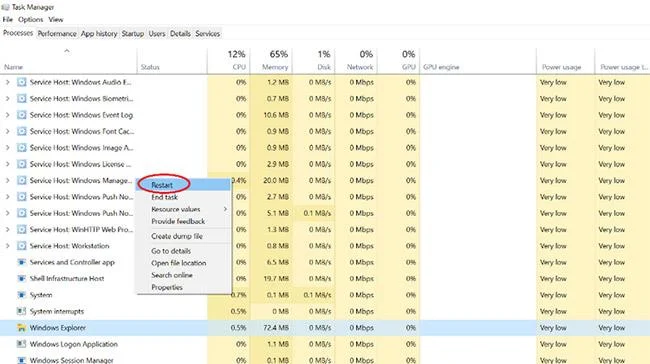Expand Service Host: Windows Image A... row

tap(7, 148)
